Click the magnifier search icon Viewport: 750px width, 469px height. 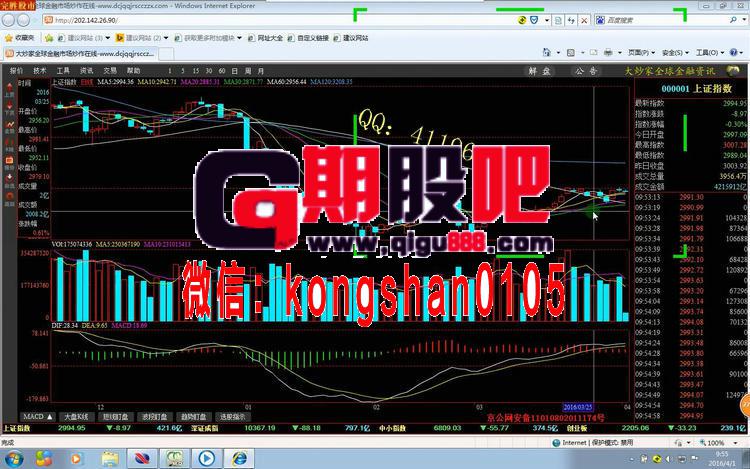coord(733,20)
